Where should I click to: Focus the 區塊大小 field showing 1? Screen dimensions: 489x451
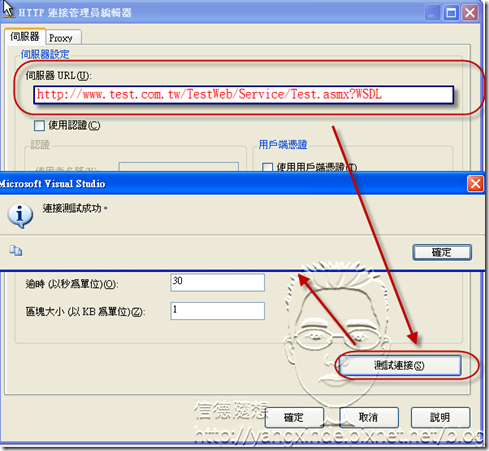[218, 311]
